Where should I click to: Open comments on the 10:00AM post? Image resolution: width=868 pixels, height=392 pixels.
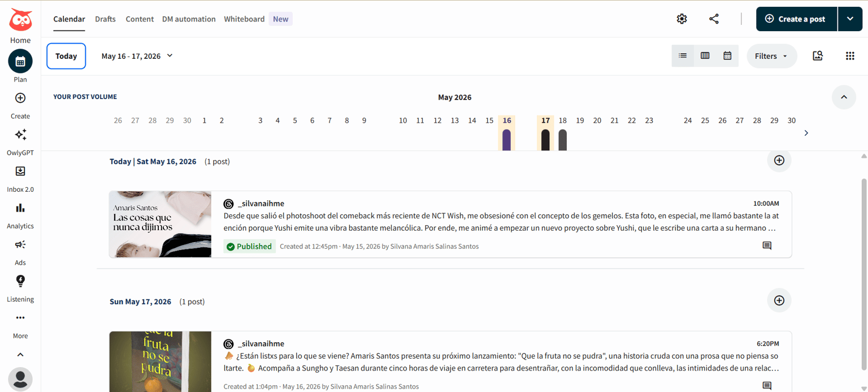(x=767, y=246)
